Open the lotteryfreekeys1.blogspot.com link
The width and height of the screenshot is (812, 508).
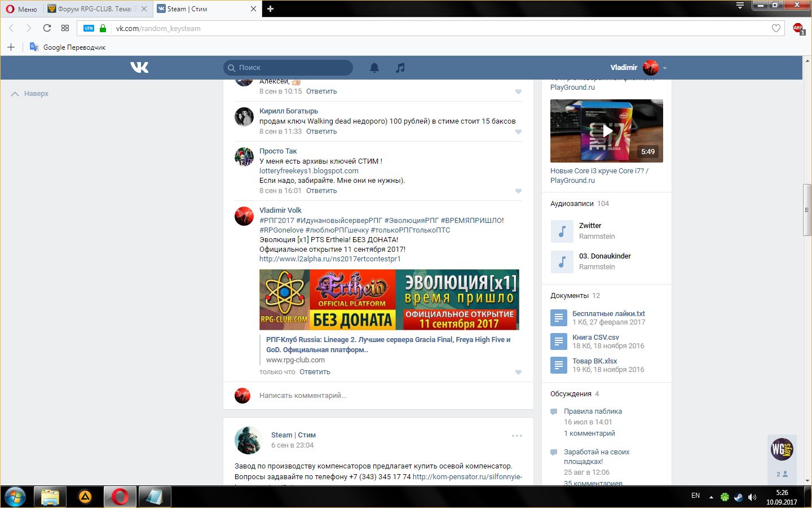tap(309, 171)
